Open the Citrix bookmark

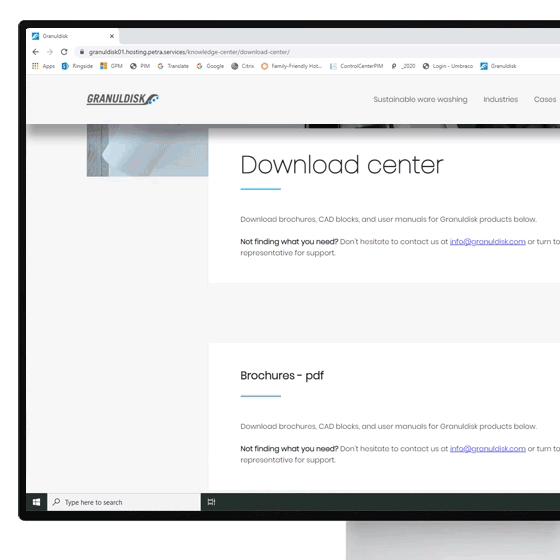click(x=242, y=66)
